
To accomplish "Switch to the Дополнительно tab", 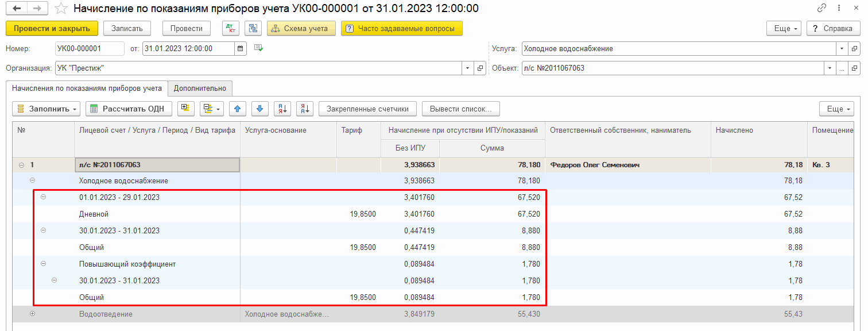I will pyautogui.click(x=200, y=88).
